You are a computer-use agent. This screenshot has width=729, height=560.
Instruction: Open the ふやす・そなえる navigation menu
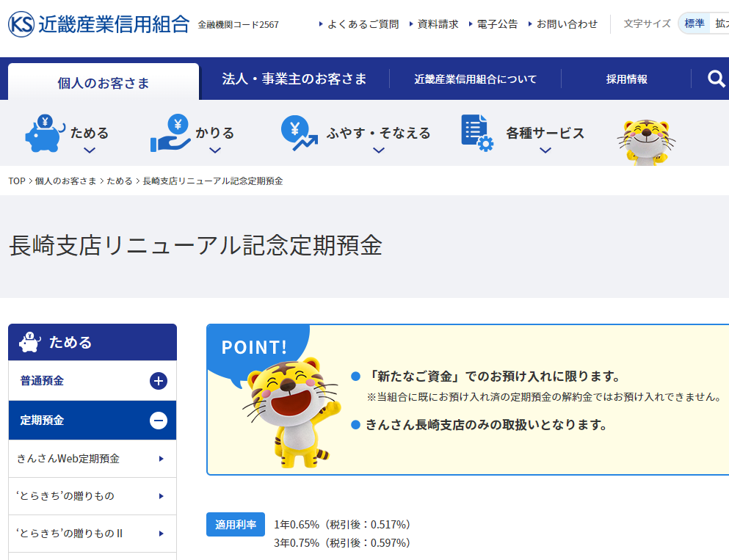point(378,133)
